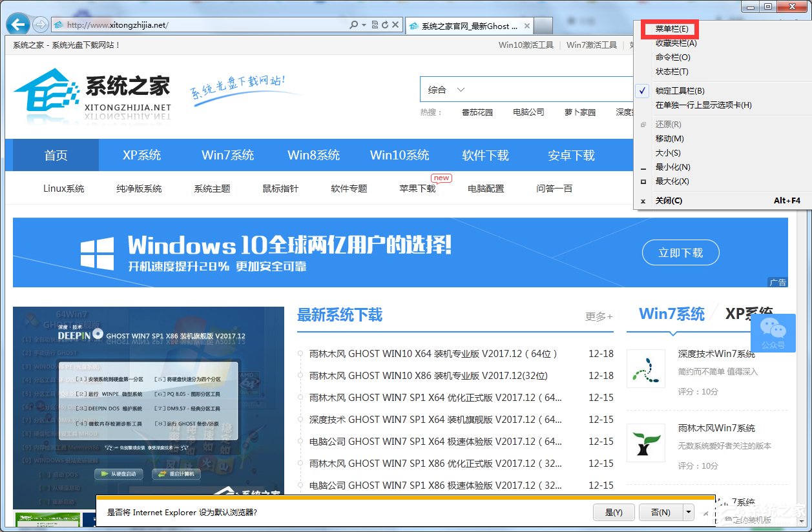Enable 收藏夹栏(A) from the context menu
812x532 pixels.
(676, 44)
